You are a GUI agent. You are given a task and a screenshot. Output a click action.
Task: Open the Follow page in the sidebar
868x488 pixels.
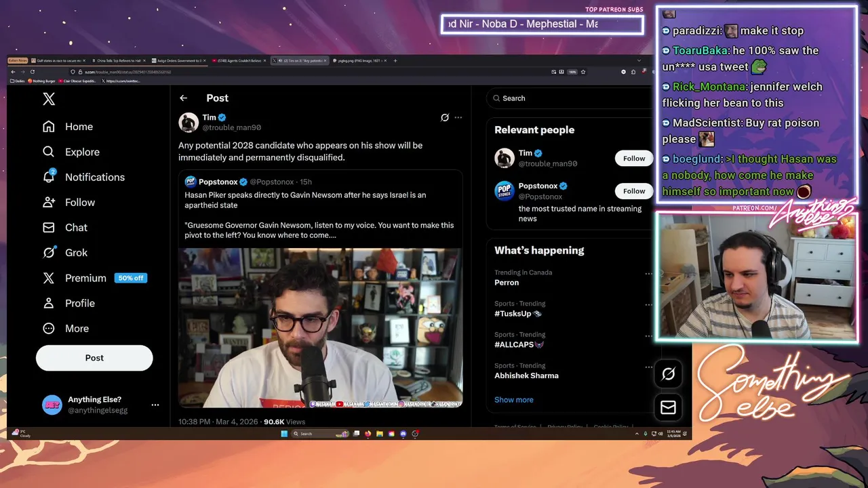[68, 202]
